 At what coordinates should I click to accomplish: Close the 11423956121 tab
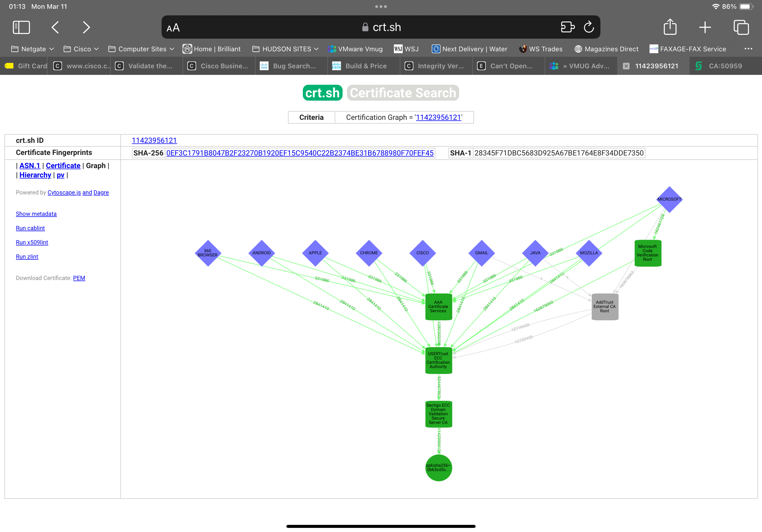[626, 66]
